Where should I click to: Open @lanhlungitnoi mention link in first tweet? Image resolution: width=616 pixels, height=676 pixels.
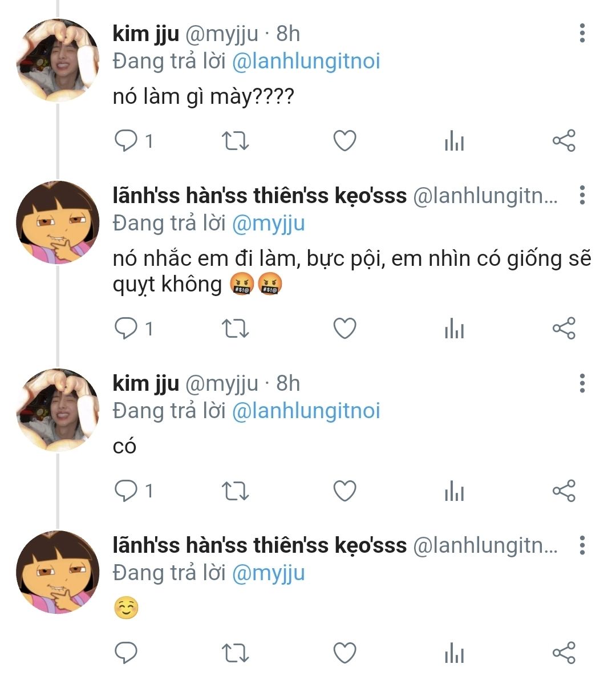(x=306, y=61)
